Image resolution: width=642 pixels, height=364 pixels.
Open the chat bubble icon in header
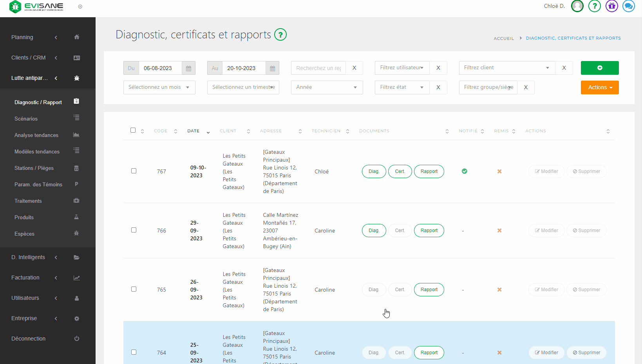tap(628, 6)
